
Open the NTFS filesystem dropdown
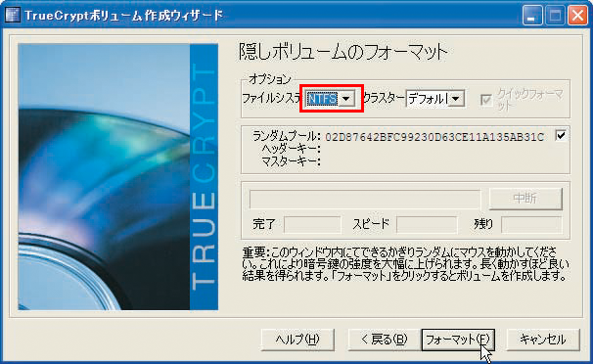click(330, 99)
